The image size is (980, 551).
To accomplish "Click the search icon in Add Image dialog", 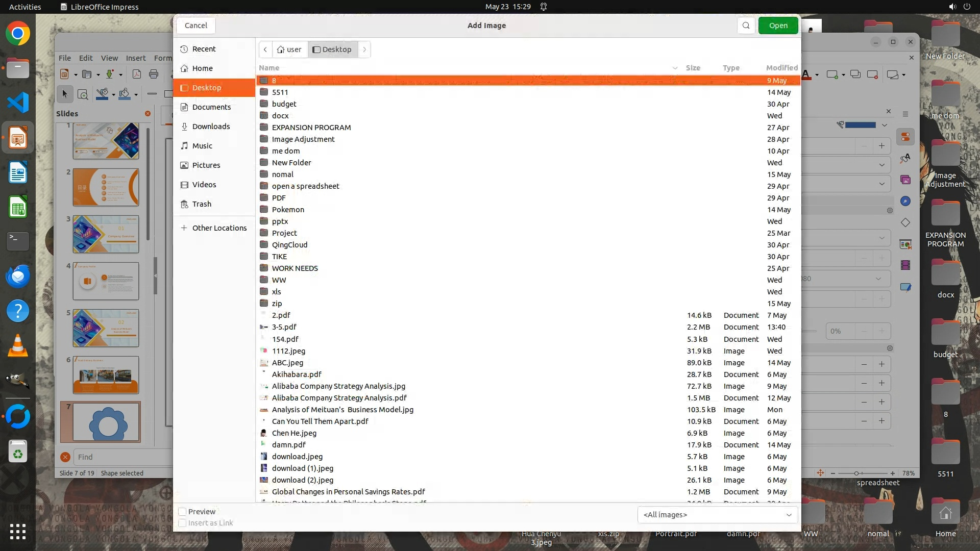I will click(746, 26).
